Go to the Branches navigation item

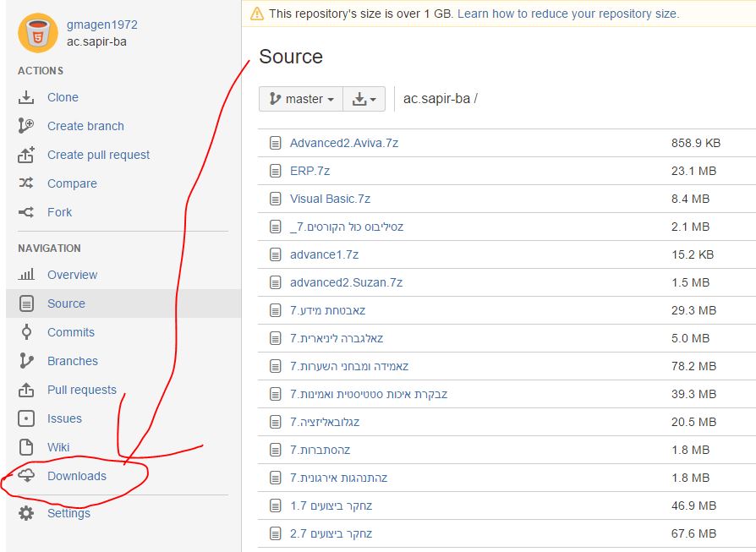(72, 361)
